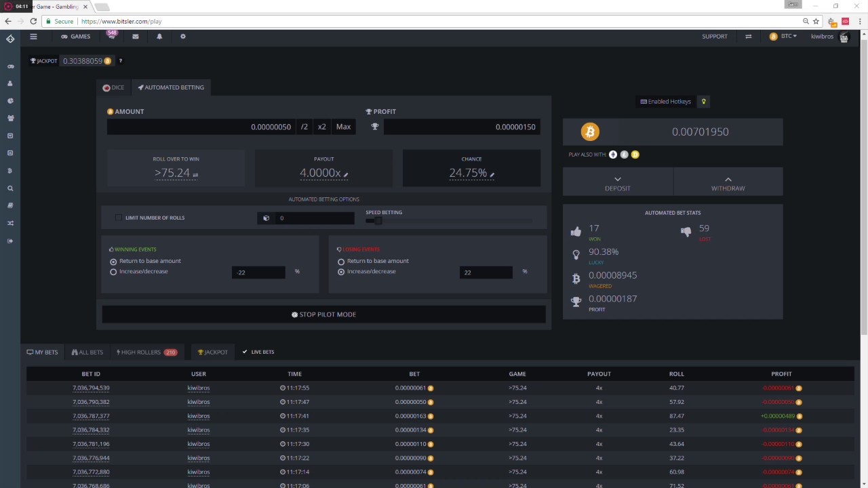The width and height of the screenshot is (868, 488).
Task: Open the BTC currency dropdown
Action: pos(783,37)
